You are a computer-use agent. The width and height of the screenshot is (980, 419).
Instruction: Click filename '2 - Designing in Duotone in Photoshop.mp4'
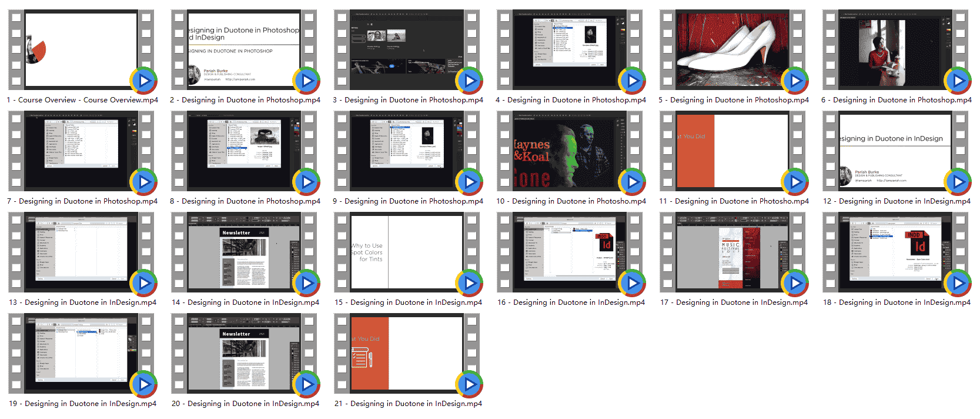(x=245, y=100)
